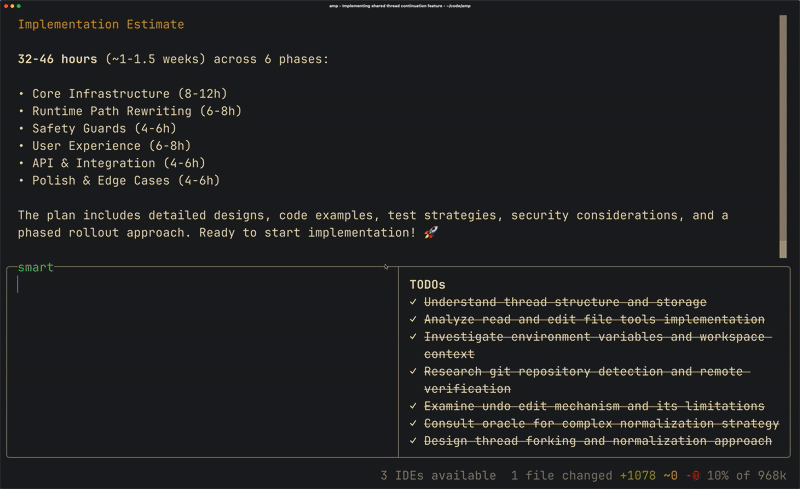This screenshot has height=489, width=800.
Task: Click the checkmark next to 'Design thread forking'
Action: tap(413, 441)
